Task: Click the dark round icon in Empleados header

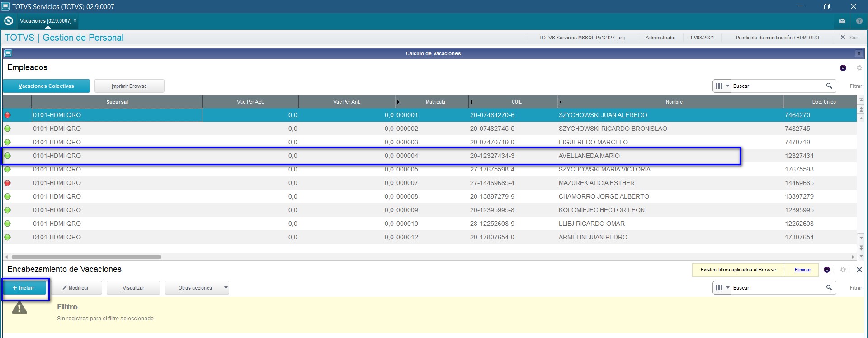Action: click(843, 68)
